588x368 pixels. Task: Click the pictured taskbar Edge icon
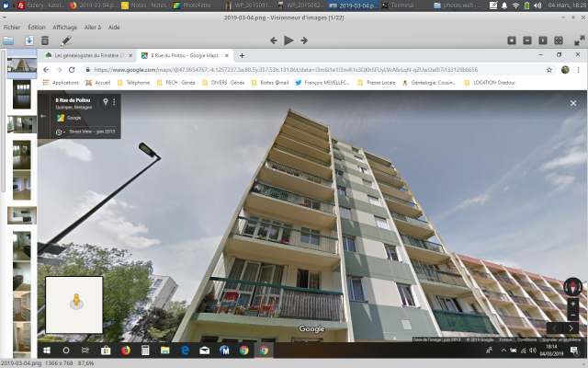tap(185, 351)
